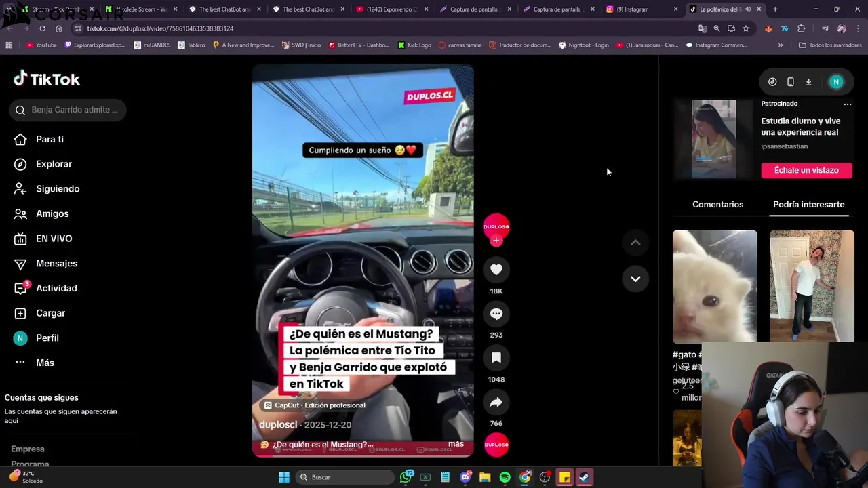868x488 pixels.
Task: Expand video description with más
Action: (456, 444)
